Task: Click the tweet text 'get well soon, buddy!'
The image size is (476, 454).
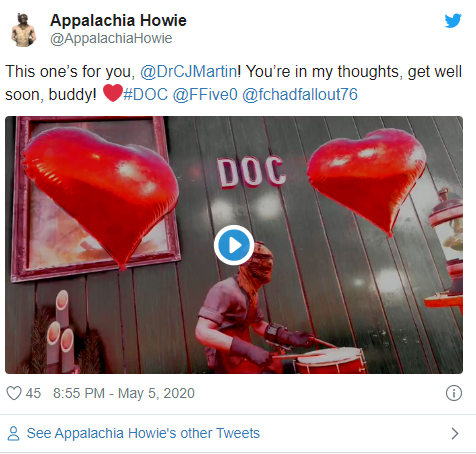Action: (x=233, y=83)
